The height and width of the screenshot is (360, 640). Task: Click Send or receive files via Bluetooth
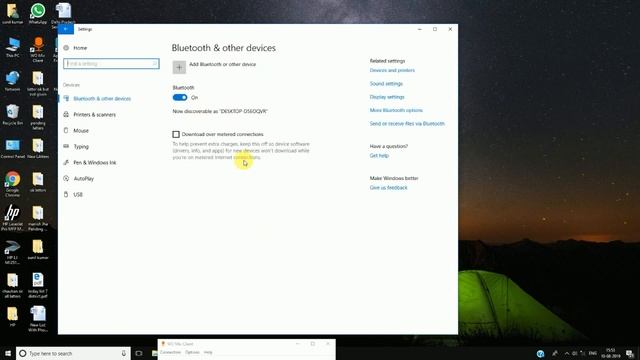point(407,124)
